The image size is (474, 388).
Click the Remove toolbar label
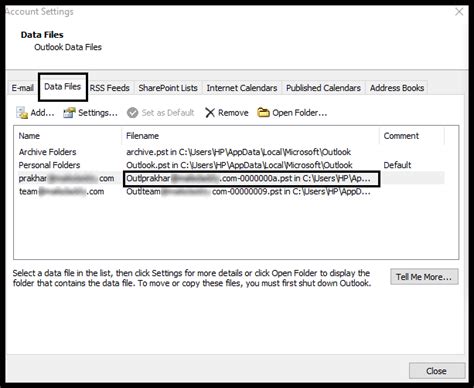[233, 113]
